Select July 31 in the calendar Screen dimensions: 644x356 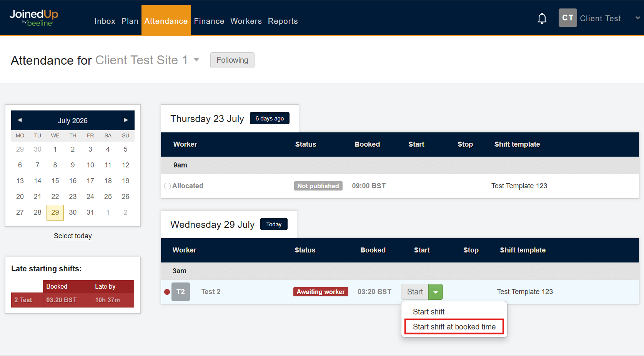point(90,212)
